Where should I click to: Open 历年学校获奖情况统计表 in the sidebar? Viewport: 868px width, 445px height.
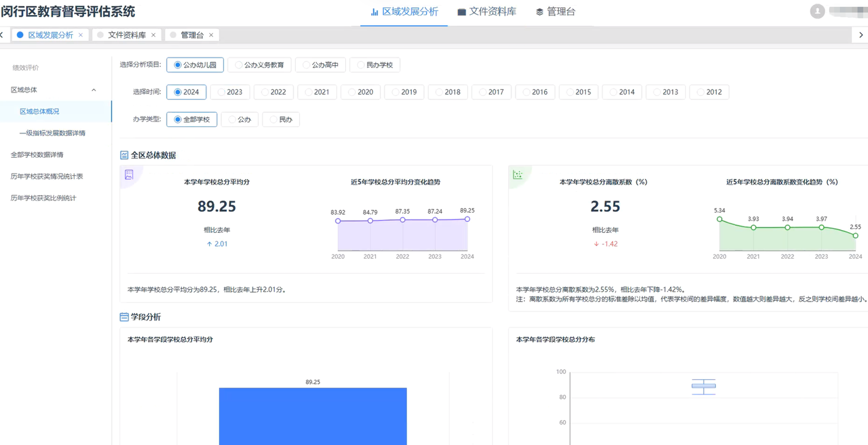pos(47,176)
